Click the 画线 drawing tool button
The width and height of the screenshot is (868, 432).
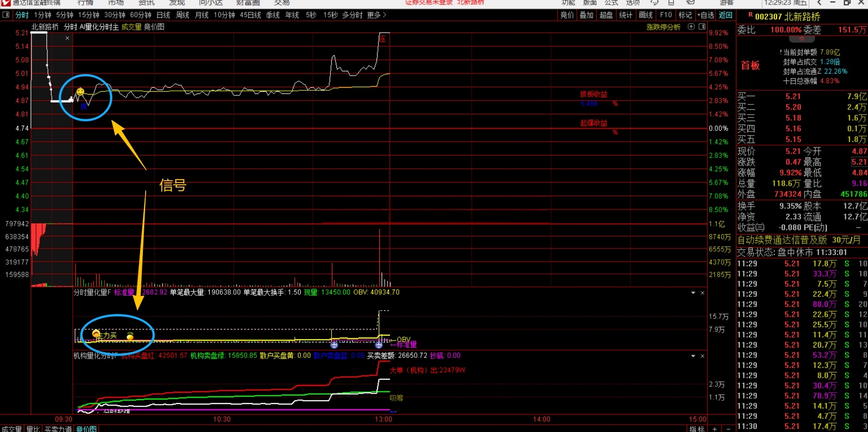pos(646,15)
